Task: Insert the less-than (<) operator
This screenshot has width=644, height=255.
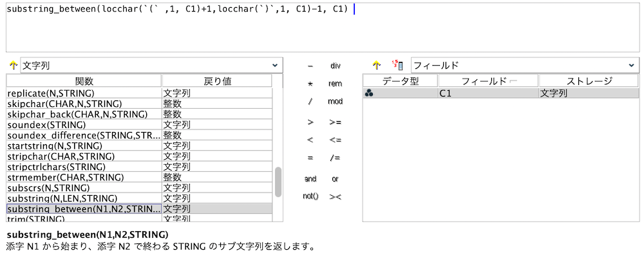Action: tap(310, 140)
